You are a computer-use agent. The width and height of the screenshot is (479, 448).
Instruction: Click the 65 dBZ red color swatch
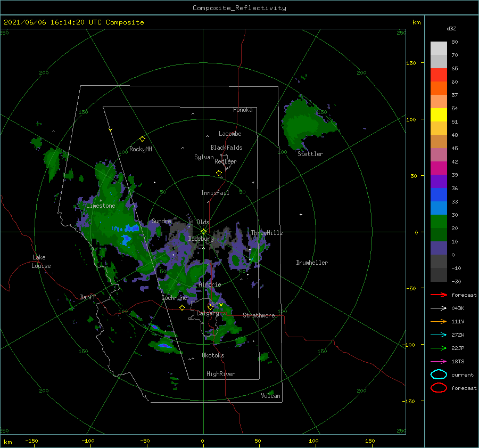point(439,75)
